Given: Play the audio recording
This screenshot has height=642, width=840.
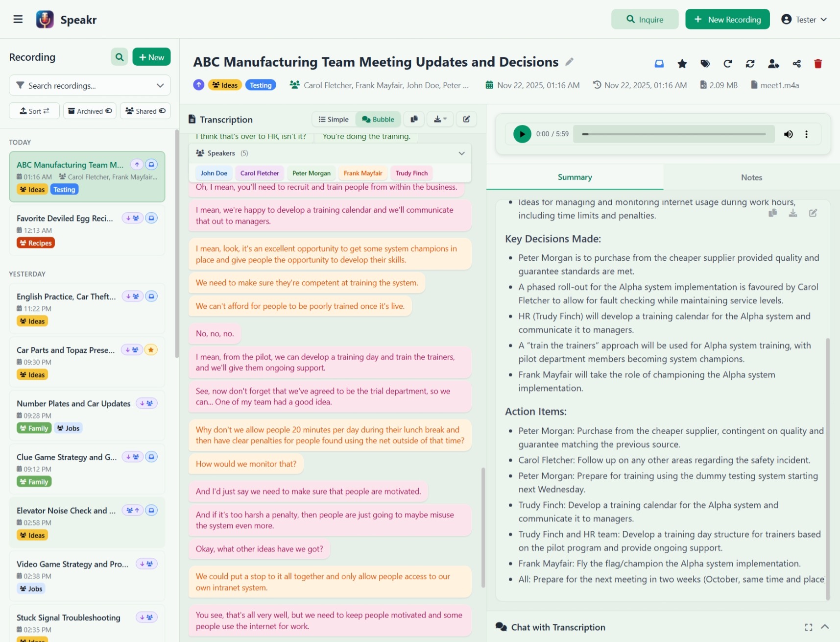Looking at the screenshot, I should click(x=522, y=133).
